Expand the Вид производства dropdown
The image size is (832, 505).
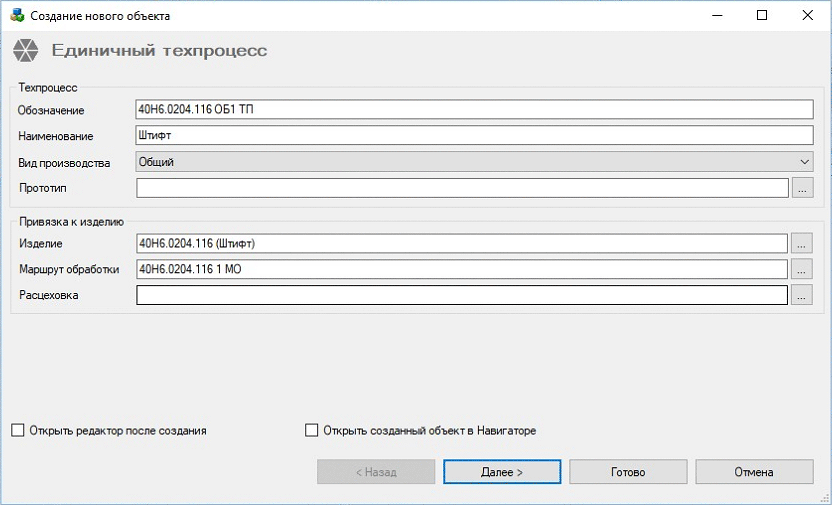pos(473,161)
